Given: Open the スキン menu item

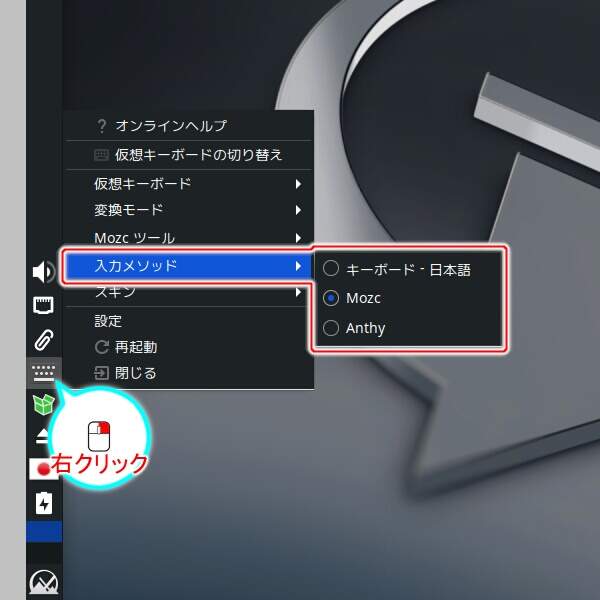Looking at the screenshot, I should point(189,293).
